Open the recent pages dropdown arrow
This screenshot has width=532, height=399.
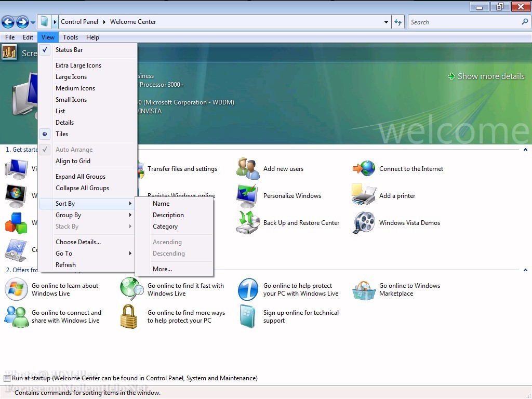coord(33,22)
